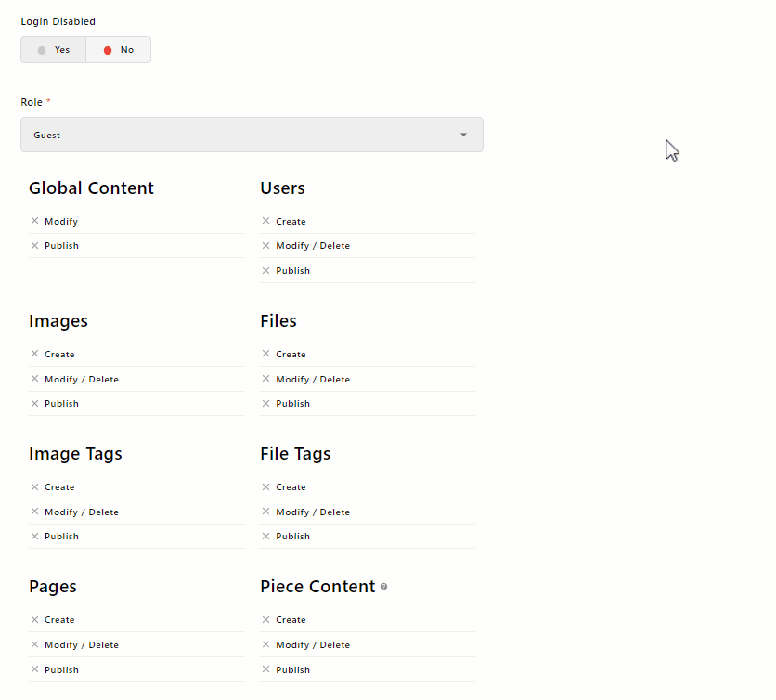Click the Piece Content section heading
The height and width of the screenshot is (700, 776).
(317, 587)
